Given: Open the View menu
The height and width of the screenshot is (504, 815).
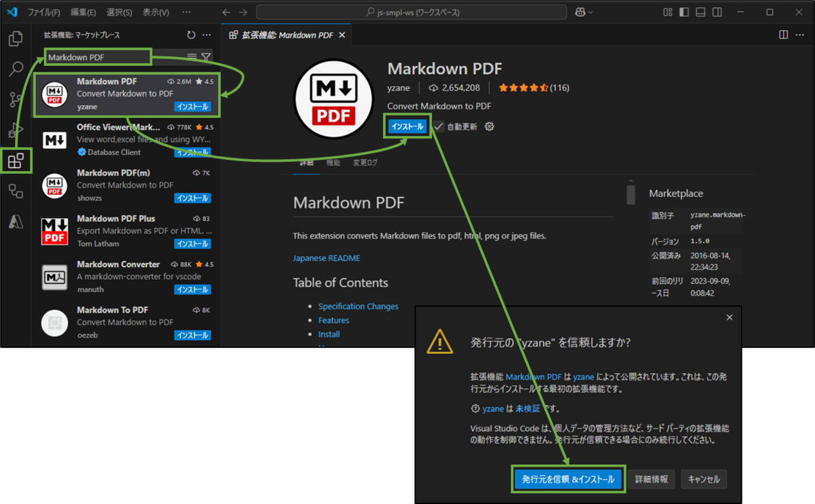Looking at the screenshot, I should tap(156, 12).
